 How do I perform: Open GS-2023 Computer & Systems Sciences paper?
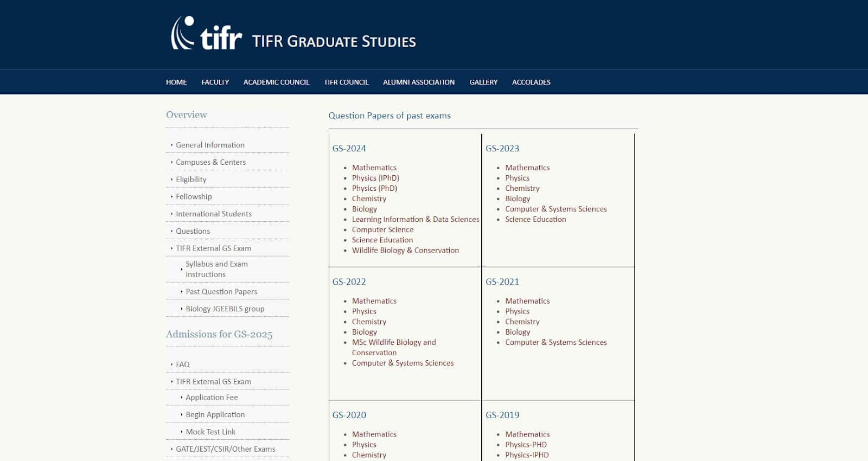pos(556,209)
